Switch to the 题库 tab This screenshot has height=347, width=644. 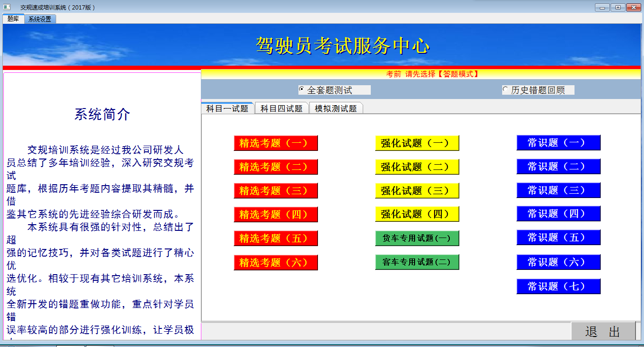point(13,19)
